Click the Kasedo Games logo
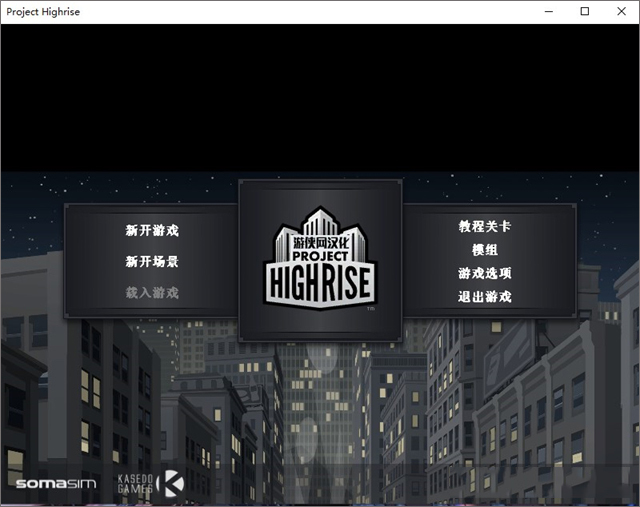Image resolution: width=640 pixels, height=507 pixels. point(151,484)
